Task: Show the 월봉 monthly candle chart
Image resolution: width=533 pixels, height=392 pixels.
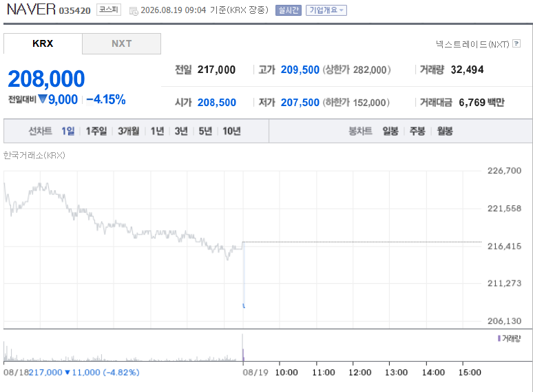Action: (x=445, y=131)
